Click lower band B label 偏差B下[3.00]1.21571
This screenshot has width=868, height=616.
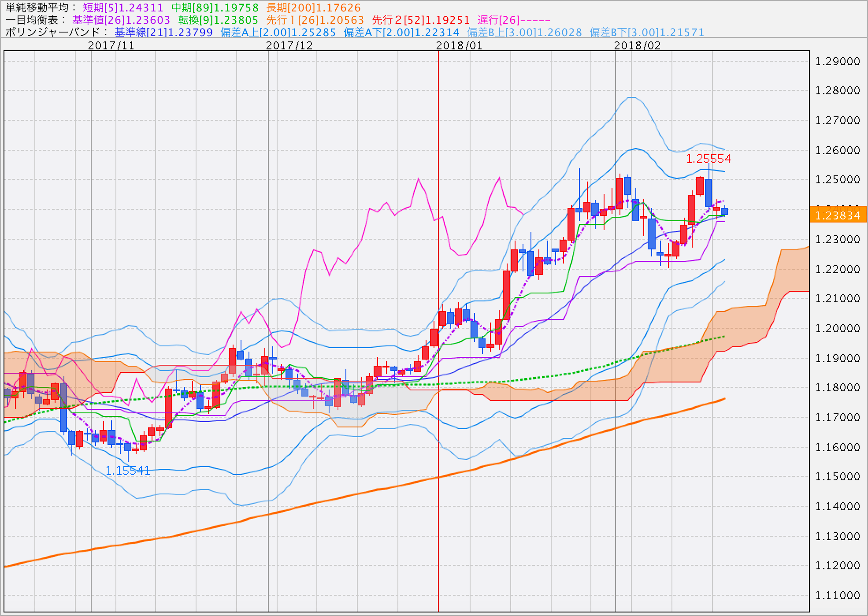pyautogui.click(x=647, y=32)
